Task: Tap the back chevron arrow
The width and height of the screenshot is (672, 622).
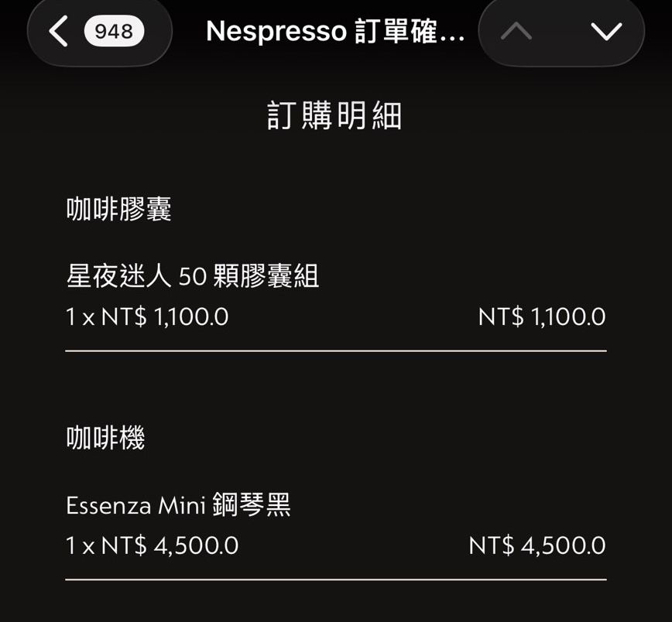Action: [58, 31]
